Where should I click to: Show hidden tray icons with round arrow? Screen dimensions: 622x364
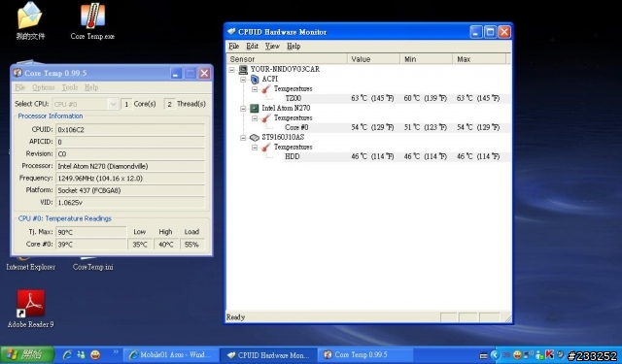coord(495,355)
